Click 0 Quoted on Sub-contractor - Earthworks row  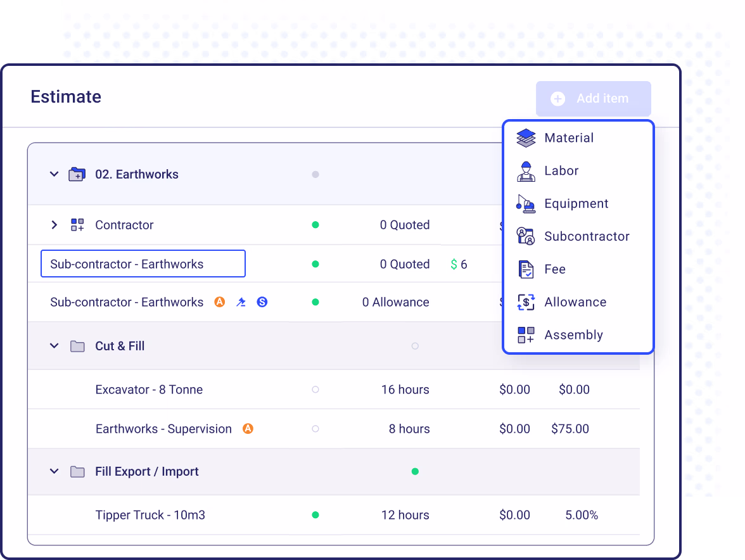pyautogui.click(x=405, y=264)
